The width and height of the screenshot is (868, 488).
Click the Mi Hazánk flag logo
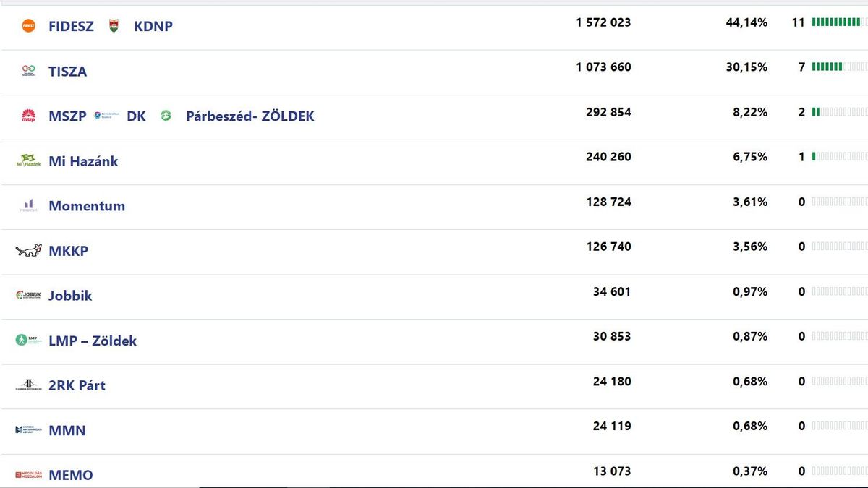29,160
